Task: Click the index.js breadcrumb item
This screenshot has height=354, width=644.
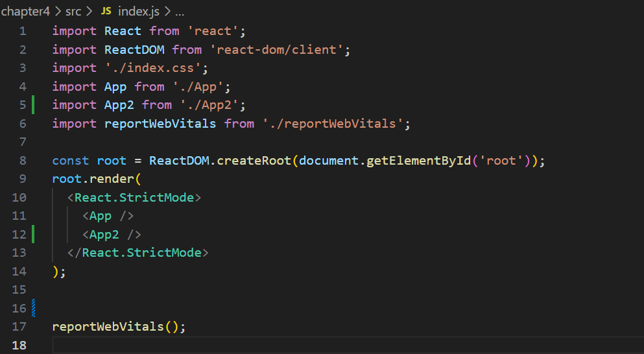Action: pyautogui.click(x=138, y=12)
